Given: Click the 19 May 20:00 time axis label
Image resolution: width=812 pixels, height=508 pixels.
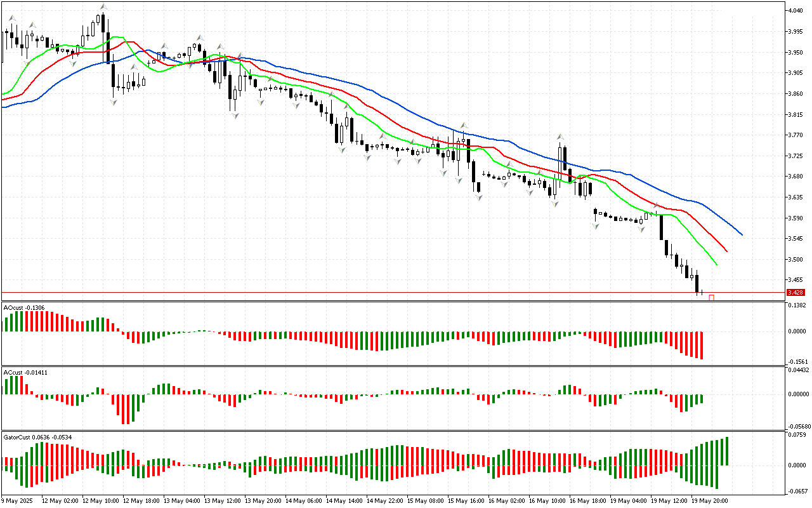Looking at the screenshot, I should (x=709, y=500).
